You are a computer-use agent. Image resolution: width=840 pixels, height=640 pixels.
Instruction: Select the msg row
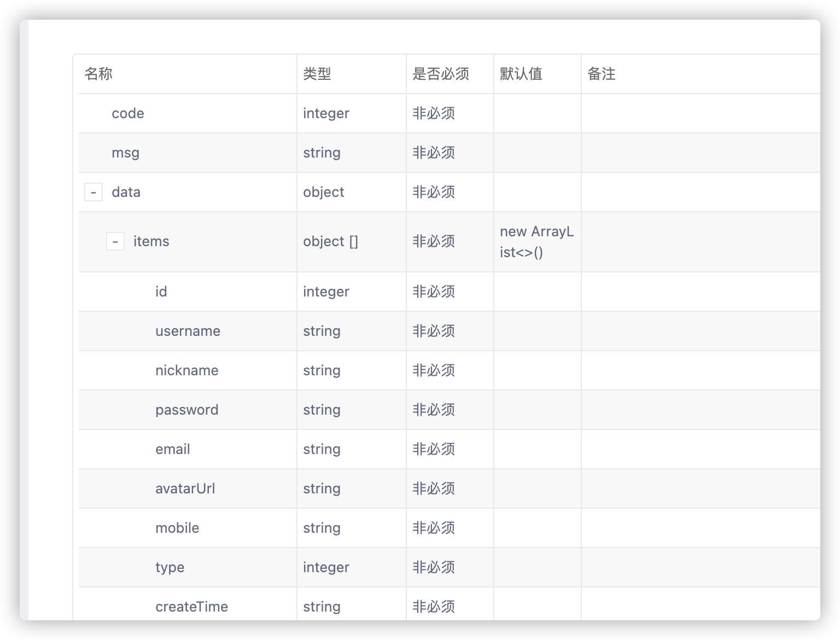point(125,153)
